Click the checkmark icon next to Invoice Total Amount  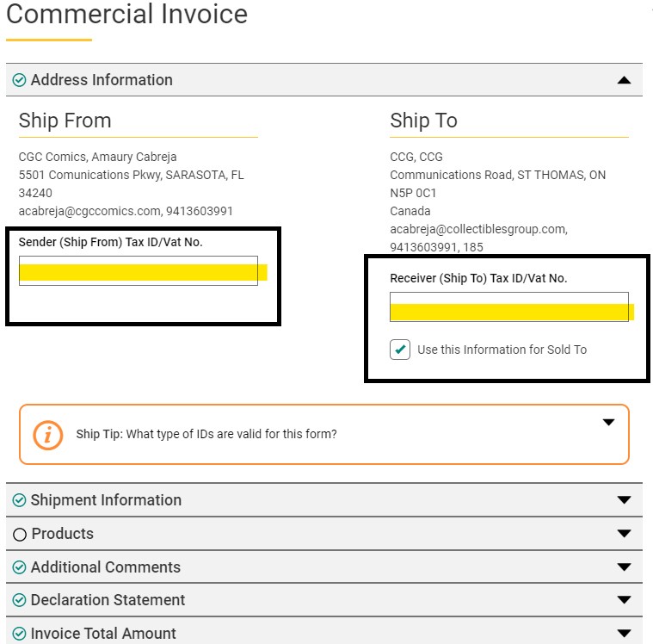(19, 634)
